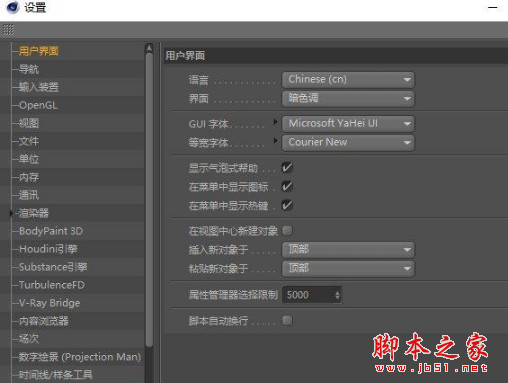Open TurbulenceFD settings
Screen dimensions: 508x383
point(52,285)
